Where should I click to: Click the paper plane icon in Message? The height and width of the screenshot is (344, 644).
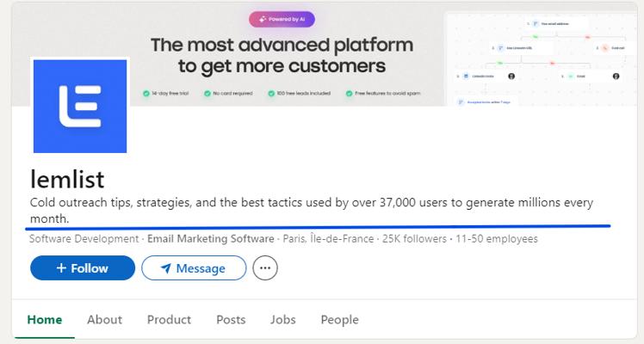click(166, 268)
